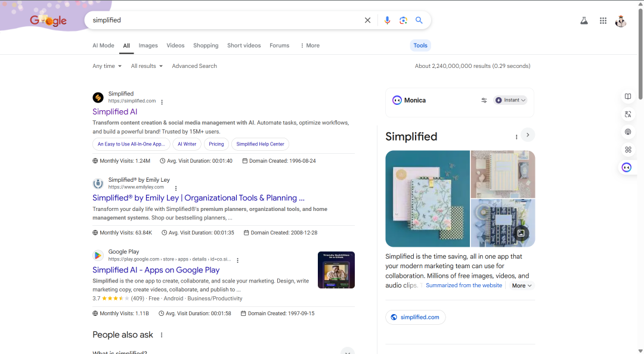Viewport: 644px width, 354px height.
Task: Click Avg. Visit Duration: 00:01:58 text
Action: [199, 313]
